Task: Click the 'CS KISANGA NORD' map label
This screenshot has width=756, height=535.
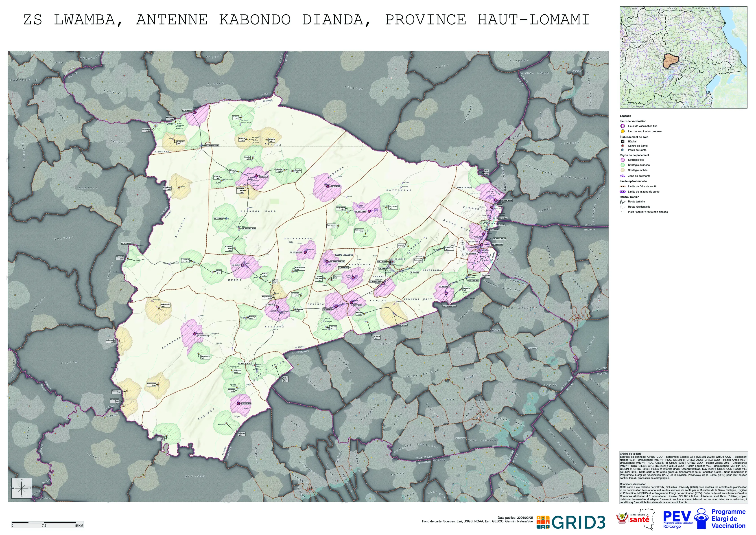Action: tap(249, 229)
